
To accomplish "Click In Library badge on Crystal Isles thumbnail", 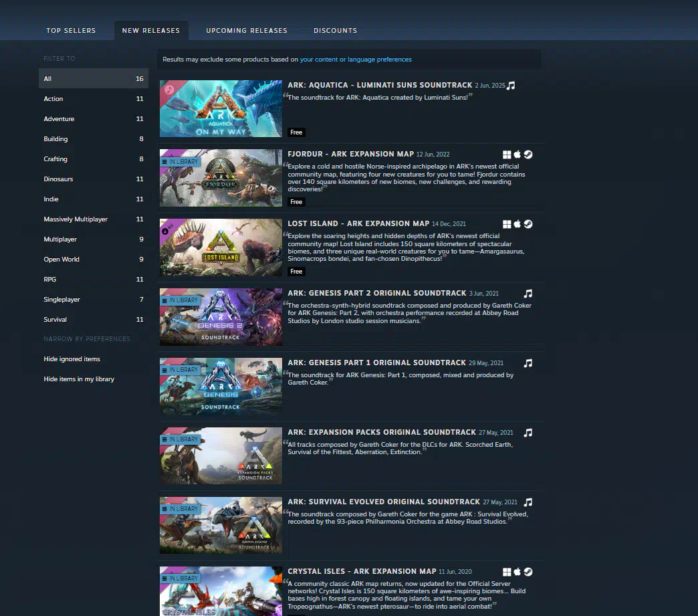I will [x=181, y=578].
